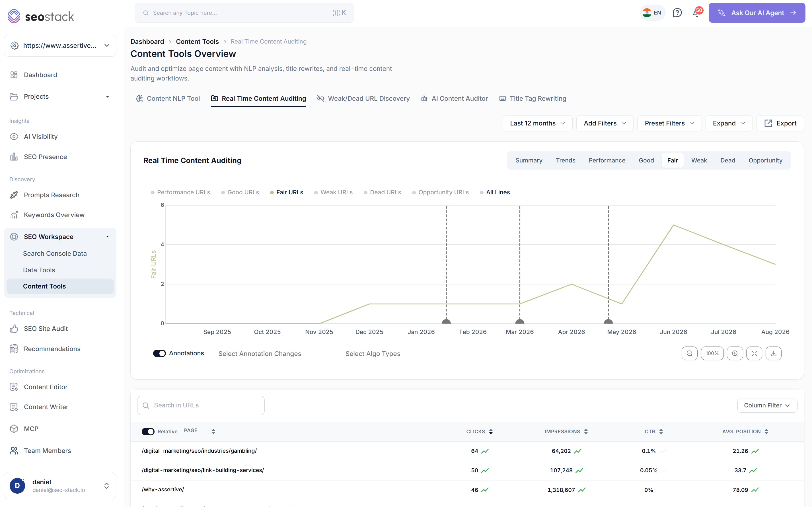Click the AI Visibility eye icon
This screenshot has width=812, height=507.
click(14, 137)
